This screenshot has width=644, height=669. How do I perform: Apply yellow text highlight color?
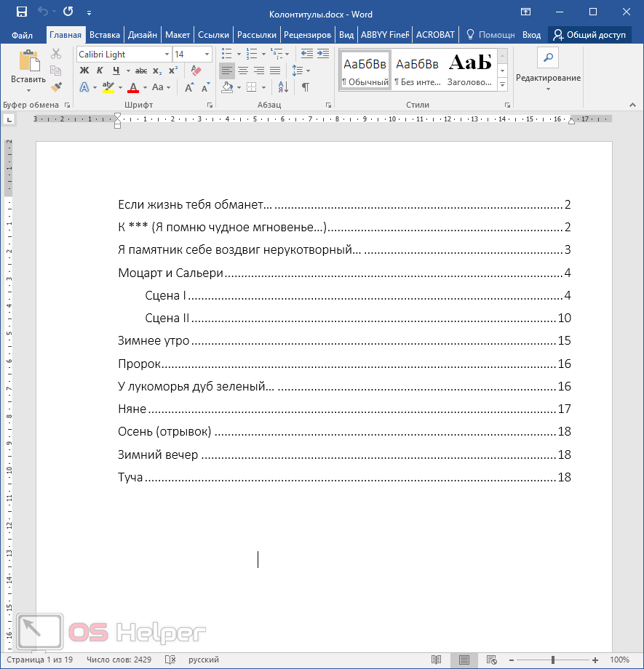[x=108, y=87]
